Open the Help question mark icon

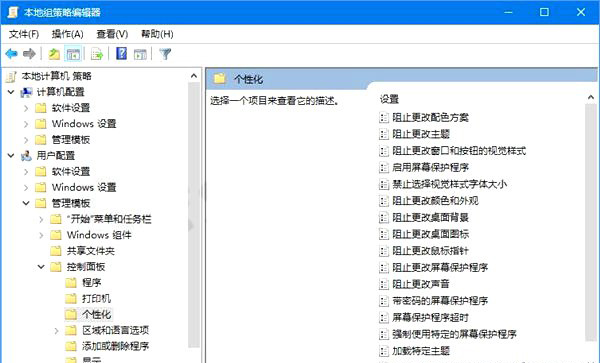pos(122,54)
